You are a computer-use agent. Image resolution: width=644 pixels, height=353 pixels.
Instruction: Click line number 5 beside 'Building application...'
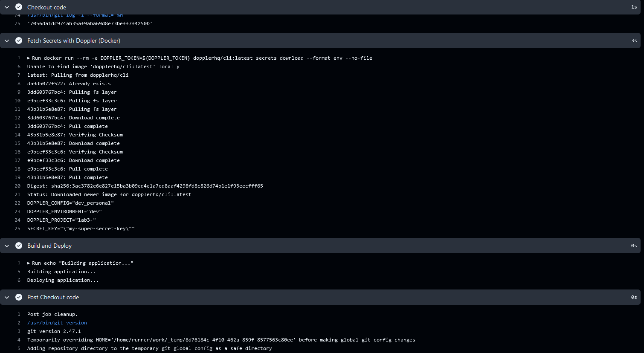click(x=19, y=272)
